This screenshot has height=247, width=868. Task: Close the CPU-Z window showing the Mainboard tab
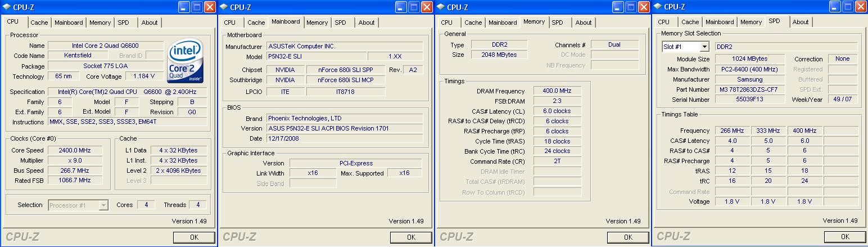427,7
